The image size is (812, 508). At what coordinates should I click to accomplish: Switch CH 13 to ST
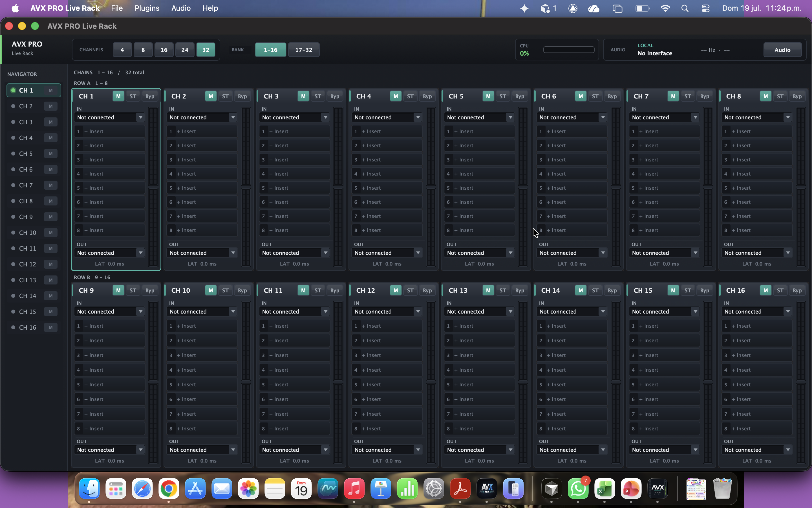tap(503, 290)
